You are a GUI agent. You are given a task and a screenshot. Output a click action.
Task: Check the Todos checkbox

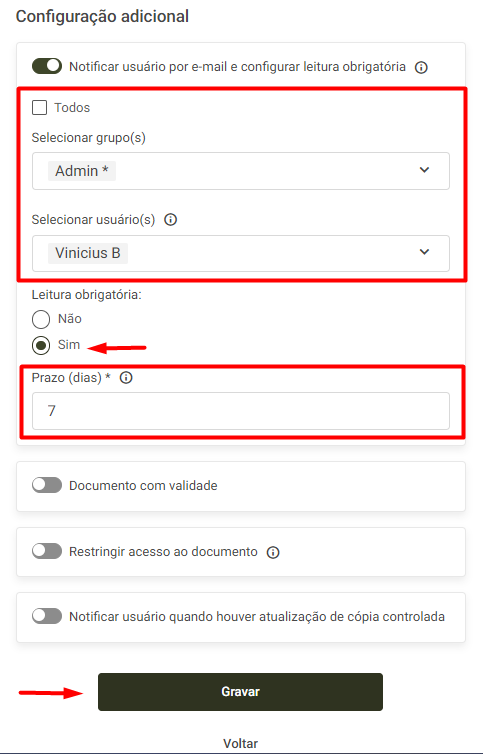pyautogui.click(x=39, y=107)
